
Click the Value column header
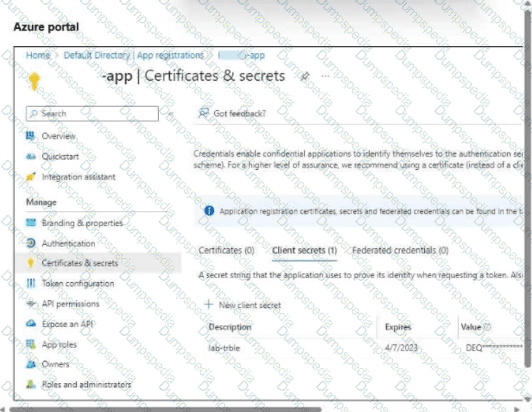pos(471,327)
